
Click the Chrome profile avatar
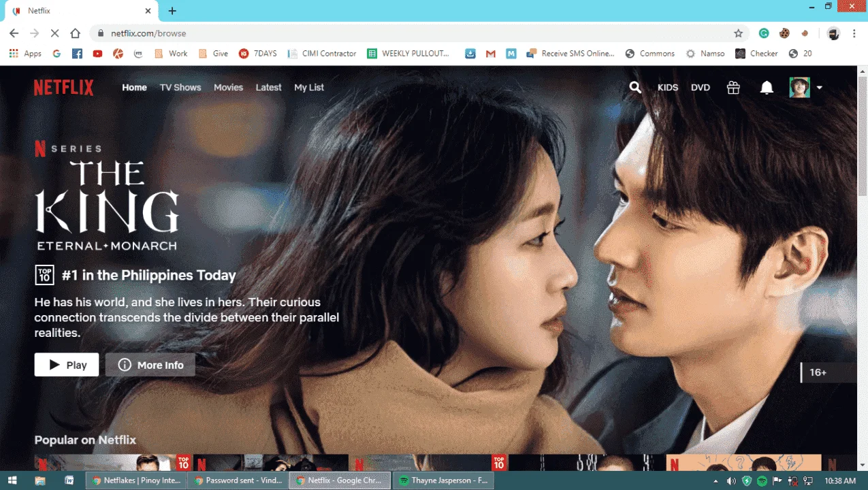833,33
